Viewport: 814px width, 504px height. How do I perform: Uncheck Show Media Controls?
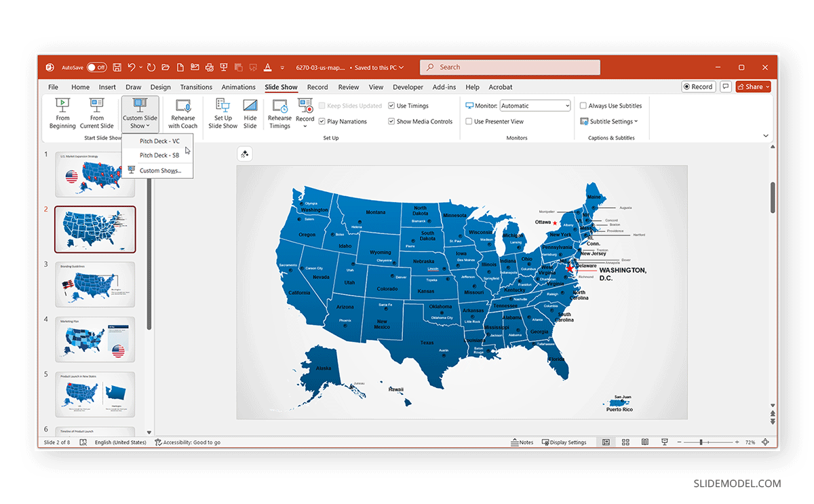(391, 121)
